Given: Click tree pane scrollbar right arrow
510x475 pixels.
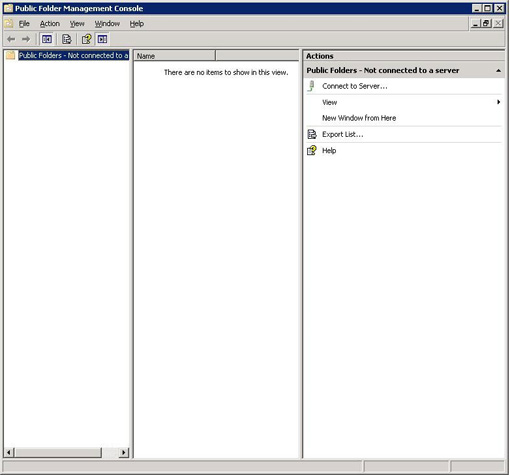Looking at the screenshot, I should click(124, 452).
